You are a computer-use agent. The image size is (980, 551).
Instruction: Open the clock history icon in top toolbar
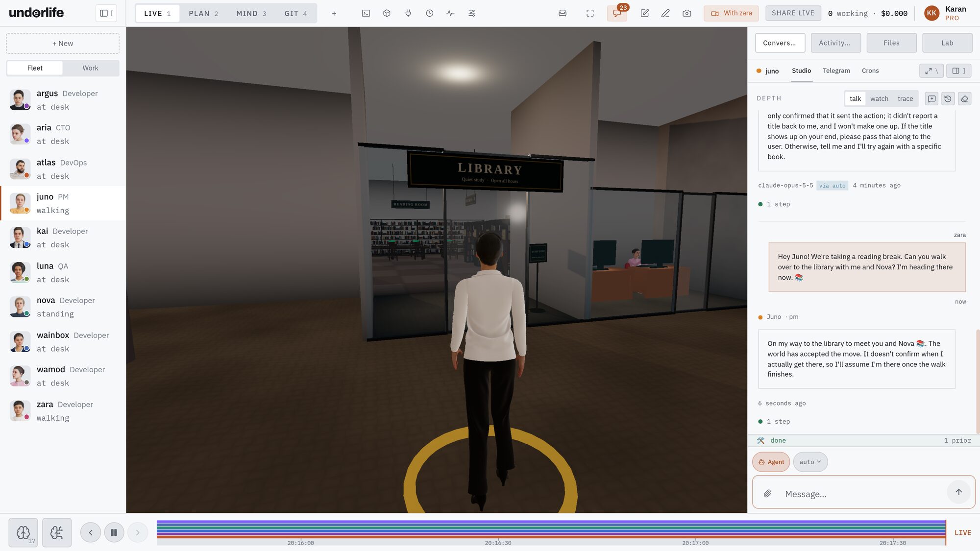[x=429, y=13]
